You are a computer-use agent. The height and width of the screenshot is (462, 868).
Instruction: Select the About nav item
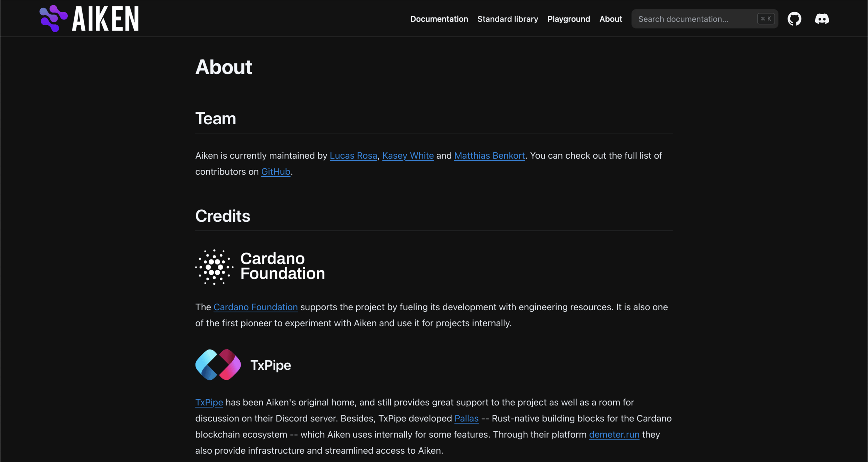[610, 19]
